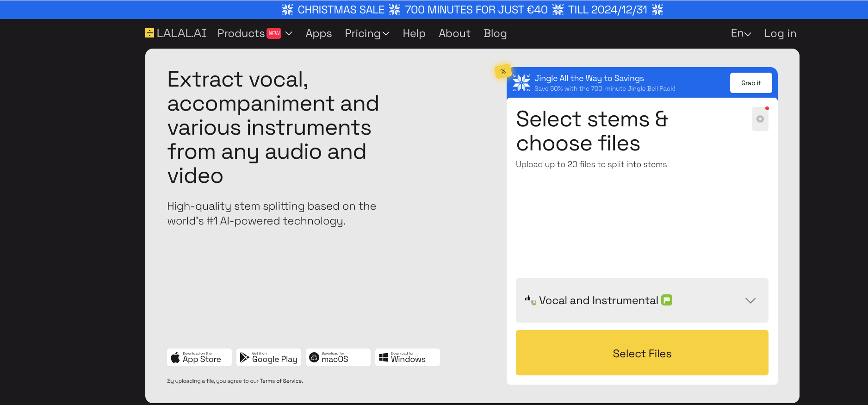Click the Windows download badge

(x=408, y=357)
